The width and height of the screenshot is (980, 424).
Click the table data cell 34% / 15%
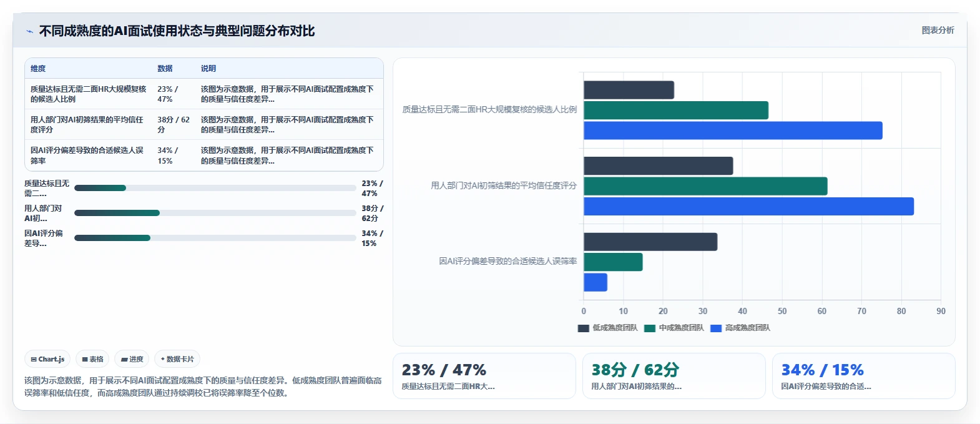pos(174,155)
